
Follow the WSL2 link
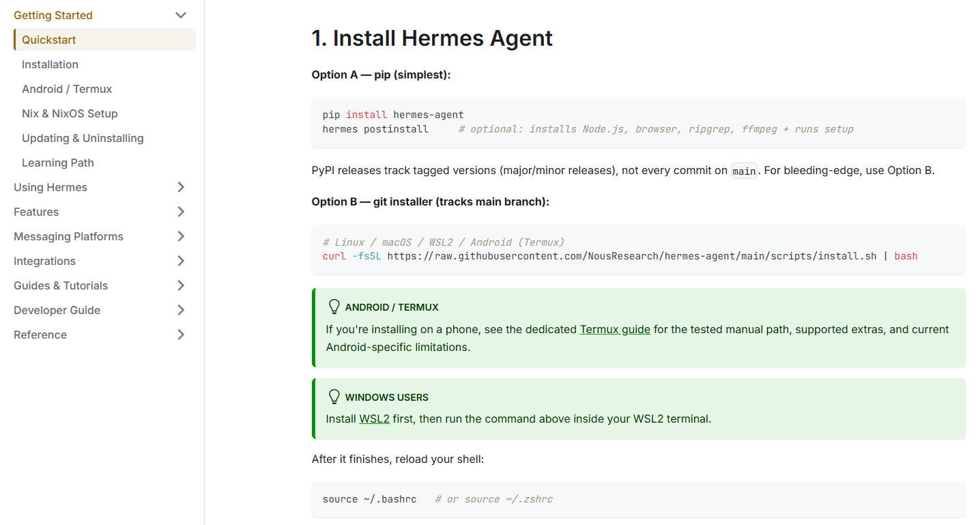pyautogui.click(x=374, y=418)
